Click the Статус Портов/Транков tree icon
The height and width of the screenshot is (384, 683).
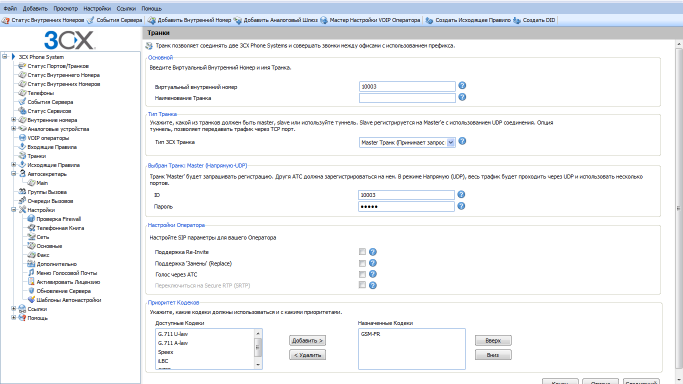[x=22, y=66]
